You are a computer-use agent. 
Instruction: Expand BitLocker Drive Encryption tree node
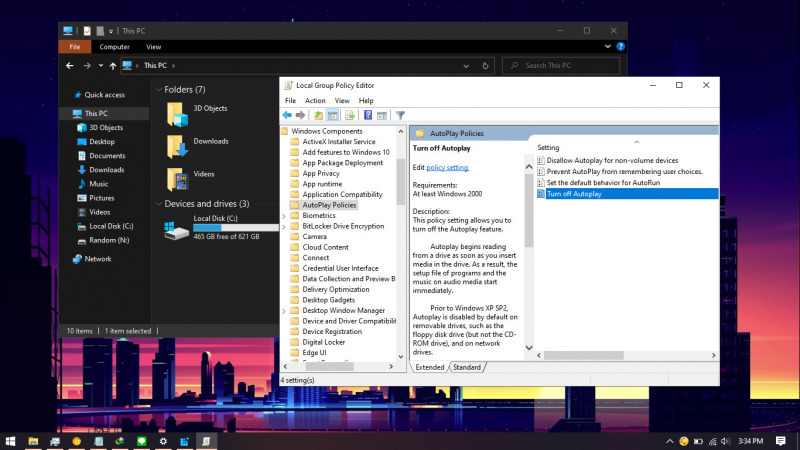click(284, 227)
